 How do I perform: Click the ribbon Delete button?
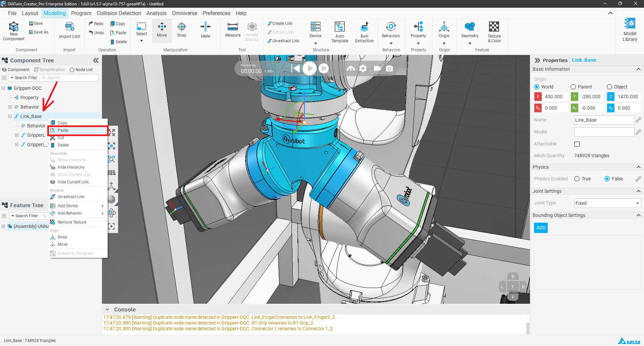pos(118,42)
